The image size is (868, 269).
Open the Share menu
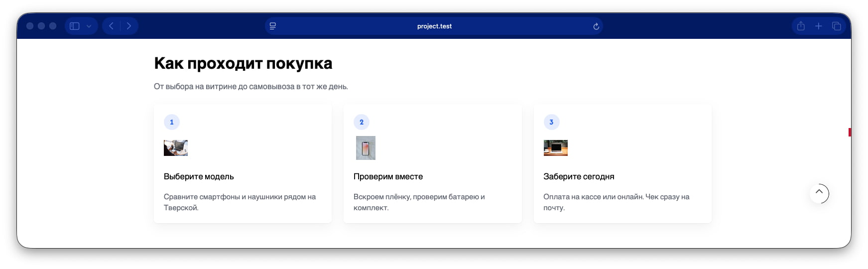coord(801,26)
